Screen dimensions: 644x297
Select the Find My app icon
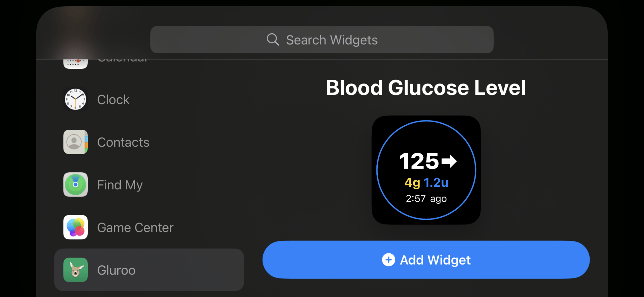pyautogui.click(x=75, y=185)
